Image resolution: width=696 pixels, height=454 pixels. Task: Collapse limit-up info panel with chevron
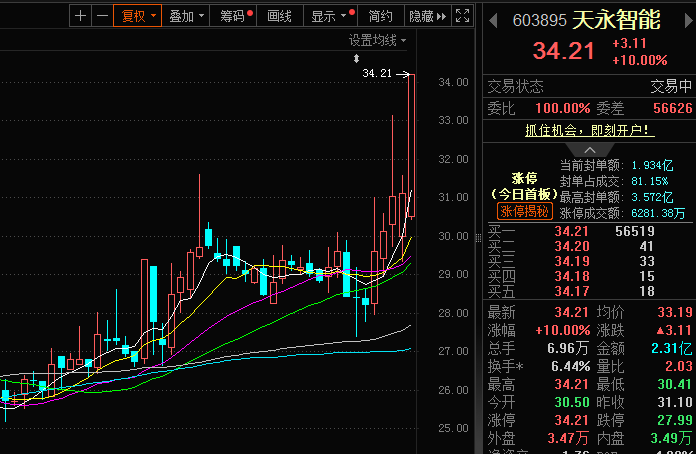pyautogui.click(x=589, y=150)
